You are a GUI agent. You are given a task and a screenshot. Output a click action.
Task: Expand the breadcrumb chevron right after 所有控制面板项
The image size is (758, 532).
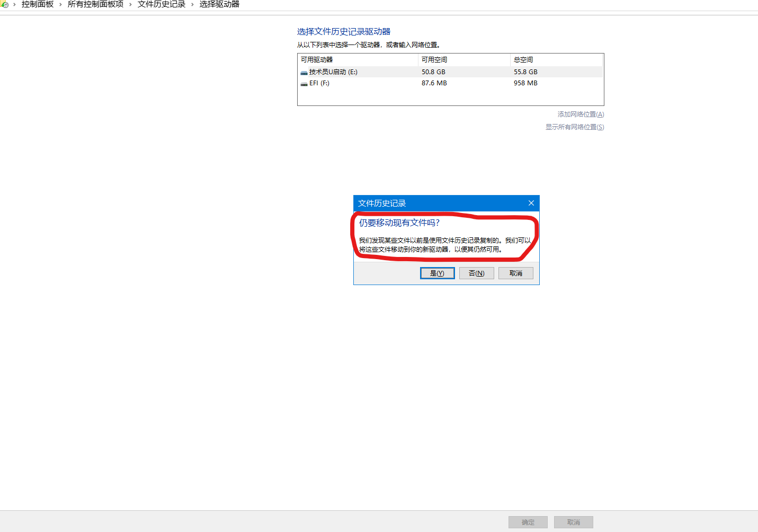click(130, 4)
